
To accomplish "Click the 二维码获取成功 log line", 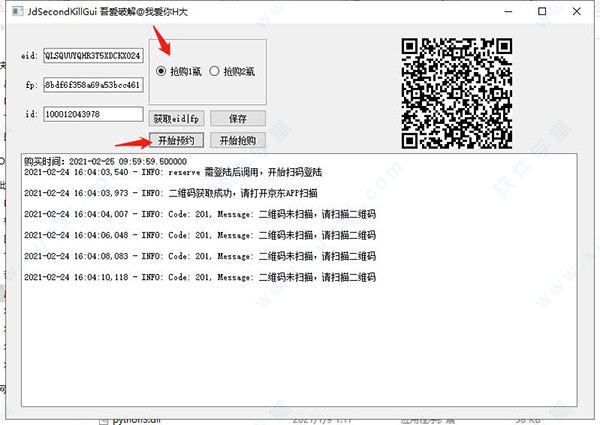I will 175,193.
